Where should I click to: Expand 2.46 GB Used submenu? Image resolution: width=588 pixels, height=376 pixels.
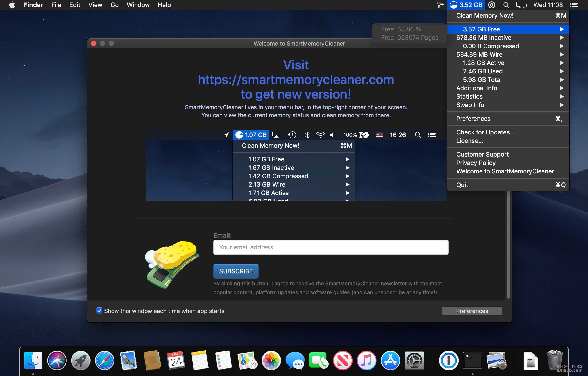(x=508, y=71)
